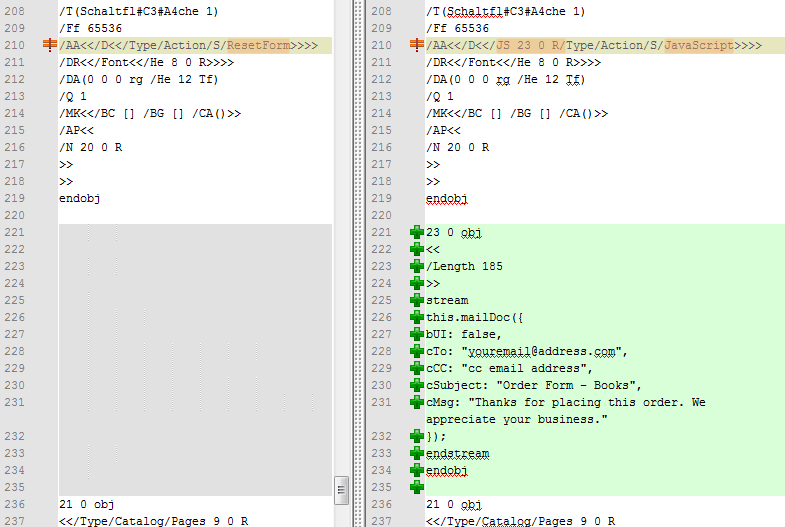Viewport: 785px width, 527px height.
Task: Click '21 0 obj' in the left pane
Action: (87, 504)
